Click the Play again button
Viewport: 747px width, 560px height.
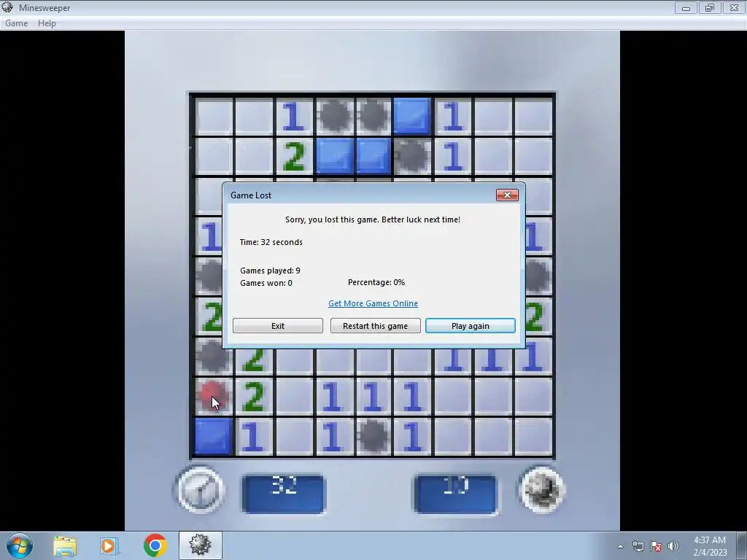(471, 326)
